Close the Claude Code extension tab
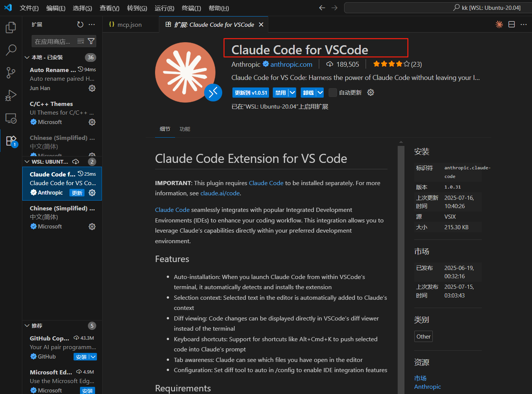Image resolution: width=532 pixels, height=394 pixels. click(261, 25)
